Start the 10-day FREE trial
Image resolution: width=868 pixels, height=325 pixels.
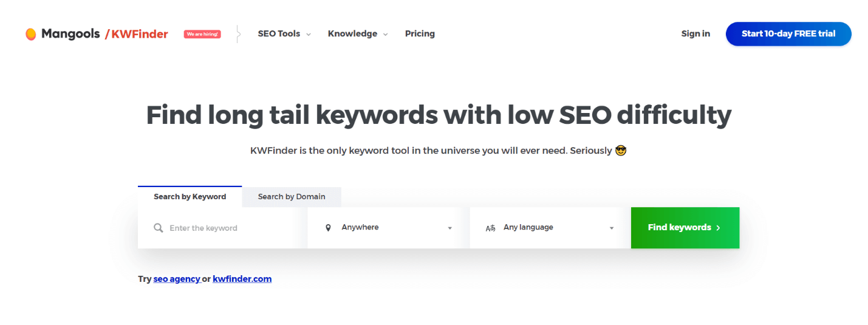tap(788, 34)
